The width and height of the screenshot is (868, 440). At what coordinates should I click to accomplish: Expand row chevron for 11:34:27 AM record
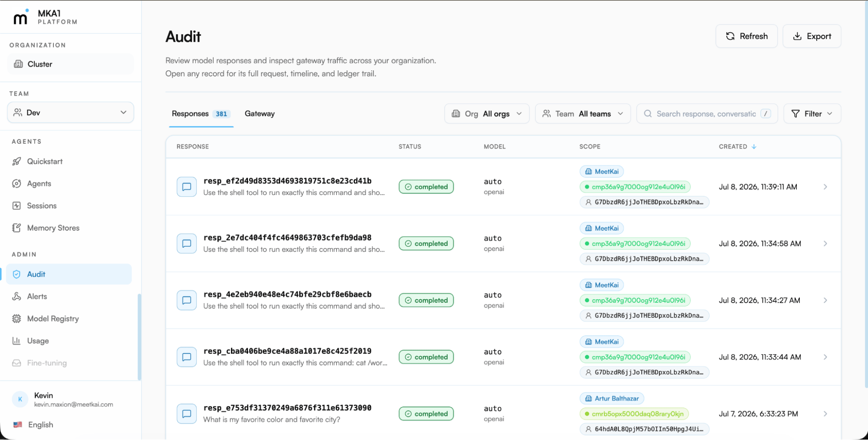pos(825,301)
